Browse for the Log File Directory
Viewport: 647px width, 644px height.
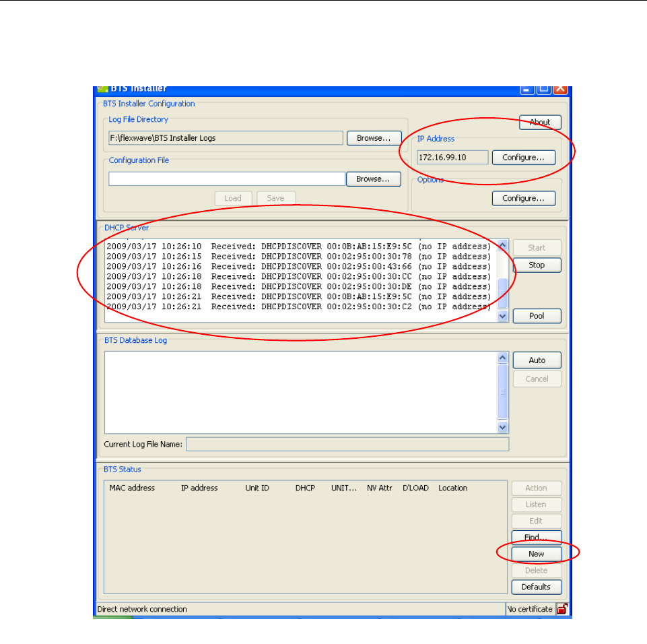(x=374, y=138)
